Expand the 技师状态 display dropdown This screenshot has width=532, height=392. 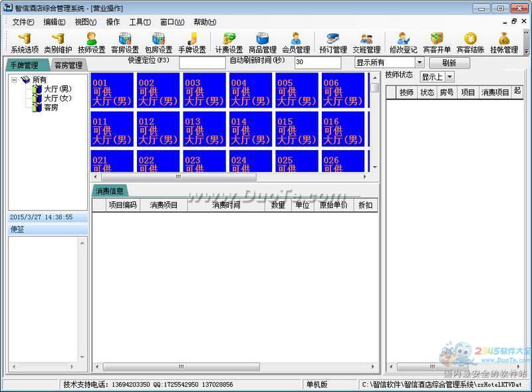(450, 77)
